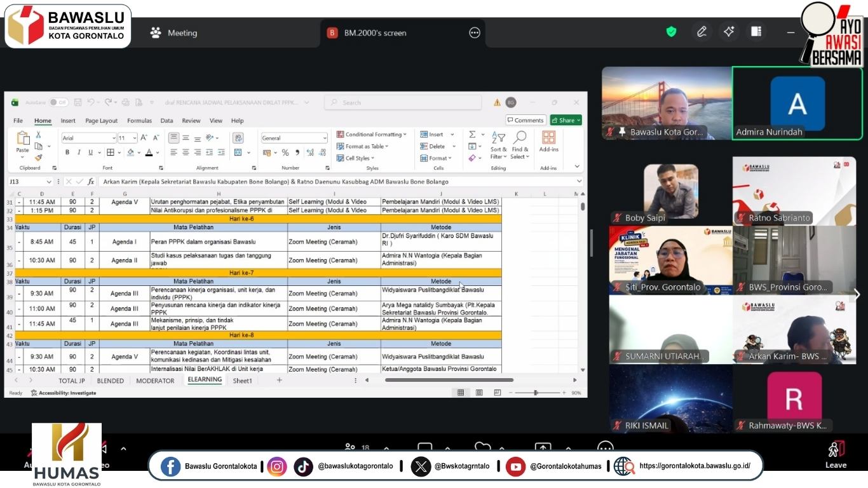The width and height of the screenshot is (868, 488).
Task: Switch to the MODERATOR sheet tab
Action: point(155,381)
